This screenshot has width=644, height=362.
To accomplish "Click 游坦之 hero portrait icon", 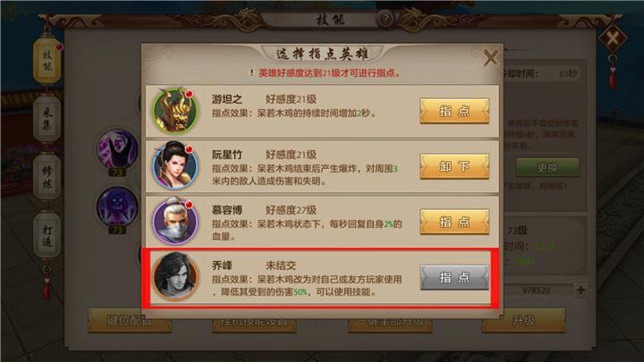I will pos(175,111).
